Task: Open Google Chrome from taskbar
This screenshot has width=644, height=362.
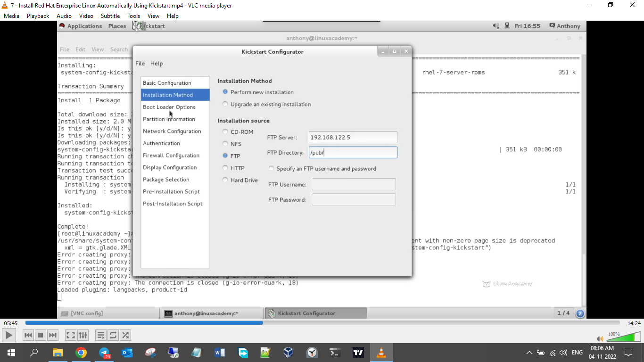Action: click(81, 353)
